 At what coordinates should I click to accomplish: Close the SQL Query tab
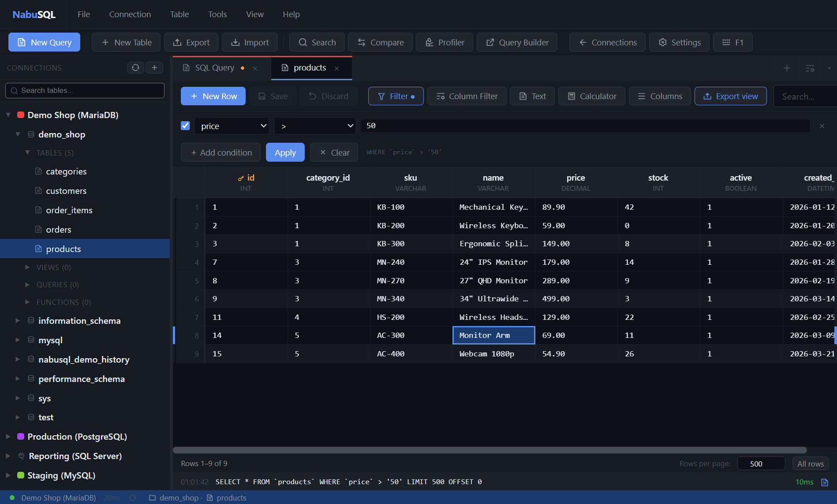pos(255,68)
